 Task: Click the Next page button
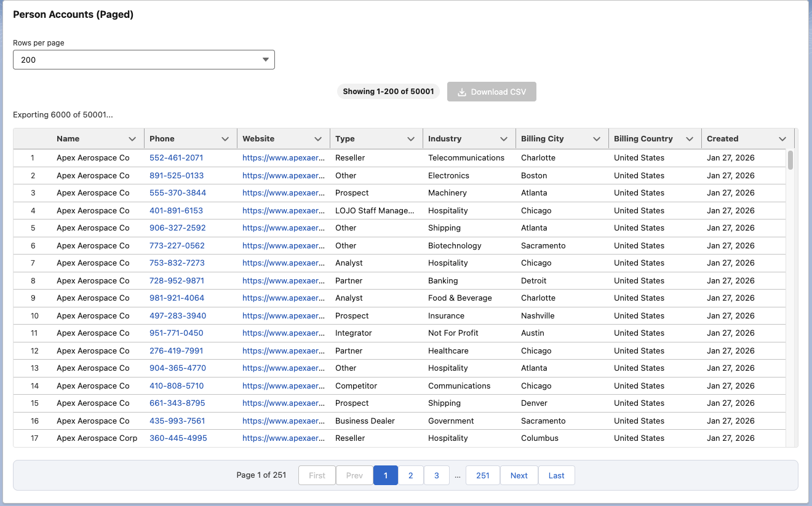[519, 475]
